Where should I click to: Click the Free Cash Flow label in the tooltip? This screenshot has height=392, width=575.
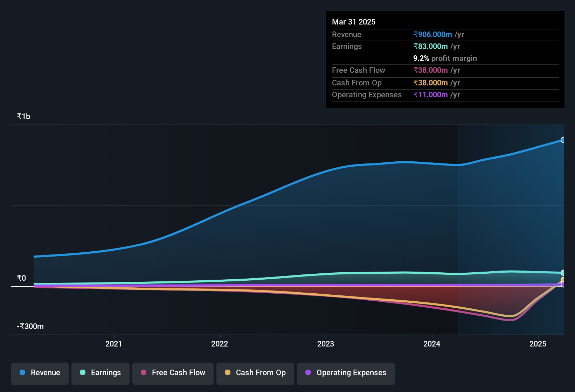pyautogui.click(x=359, y=70)
